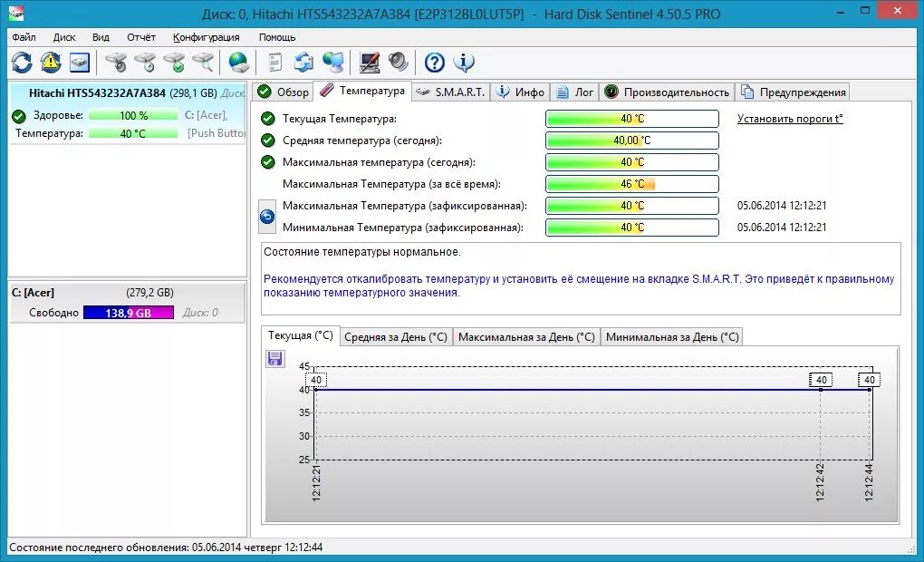Screen dimensions: 924x562
Task: Click the 46 °C all-time maximum bar
Action: tap(632, 184)
